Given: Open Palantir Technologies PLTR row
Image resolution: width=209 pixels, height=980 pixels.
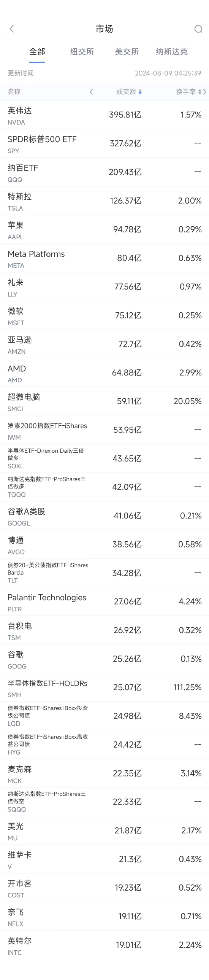Looking at the screenshot, I should click(x=104, y=601).
